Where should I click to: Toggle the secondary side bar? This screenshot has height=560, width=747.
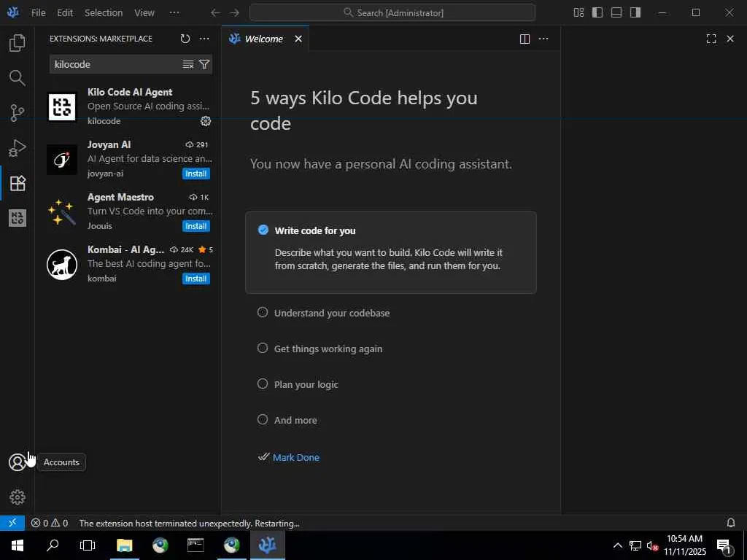coord(635,13)
